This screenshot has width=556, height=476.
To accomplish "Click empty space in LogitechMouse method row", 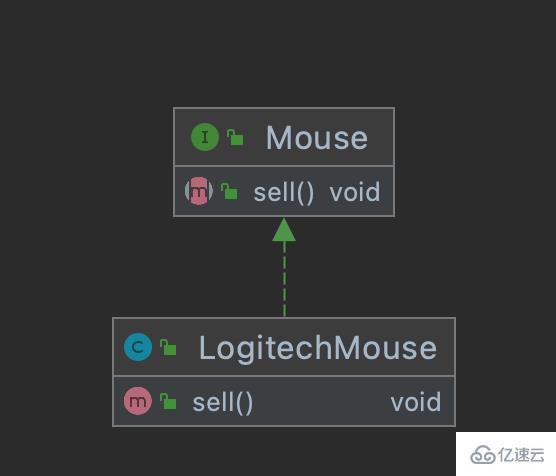I will 321,402.
